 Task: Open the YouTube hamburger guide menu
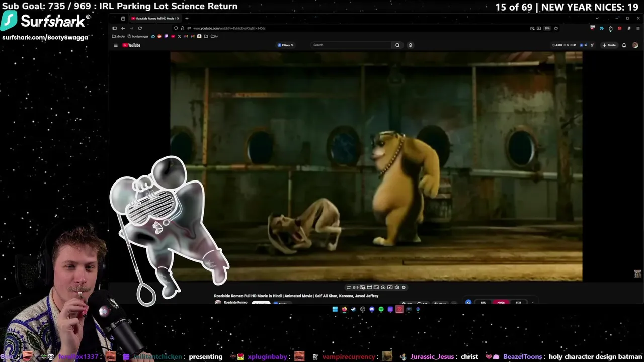point(116,45)
